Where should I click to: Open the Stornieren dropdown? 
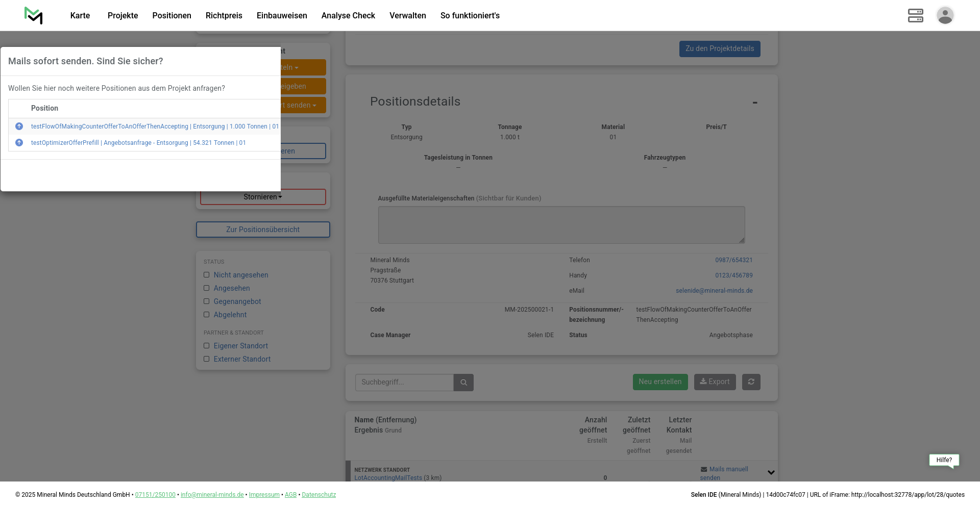point(263,197)
